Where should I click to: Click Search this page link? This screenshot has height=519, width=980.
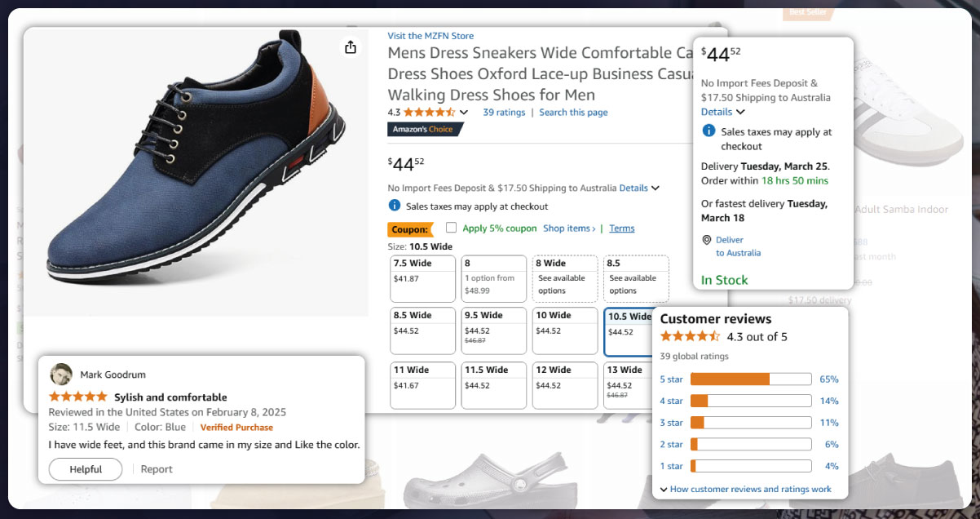[x=573, y=113]
